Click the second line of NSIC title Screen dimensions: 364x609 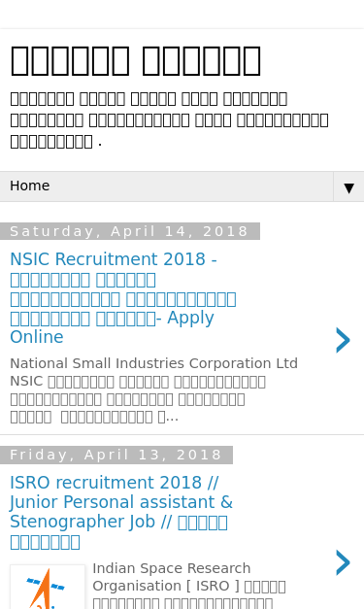click(x=83, y=280)
